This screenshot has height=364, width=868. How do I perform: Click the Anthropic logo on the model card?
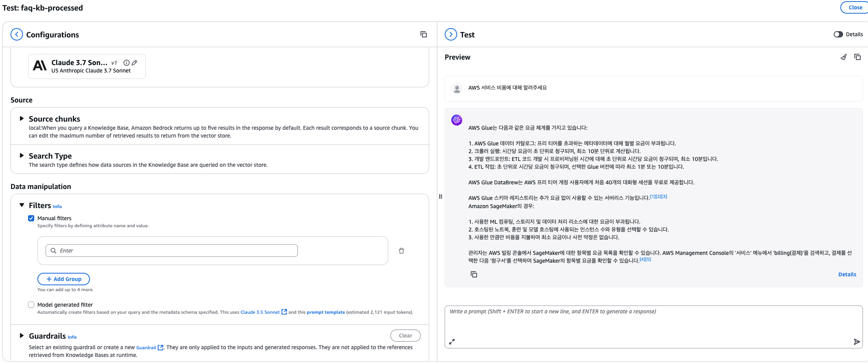click(x=40, y=65)
